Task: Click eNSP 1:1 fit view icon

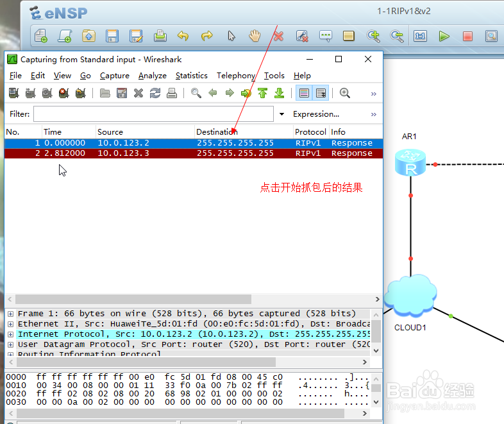Action: coord(421,36)
